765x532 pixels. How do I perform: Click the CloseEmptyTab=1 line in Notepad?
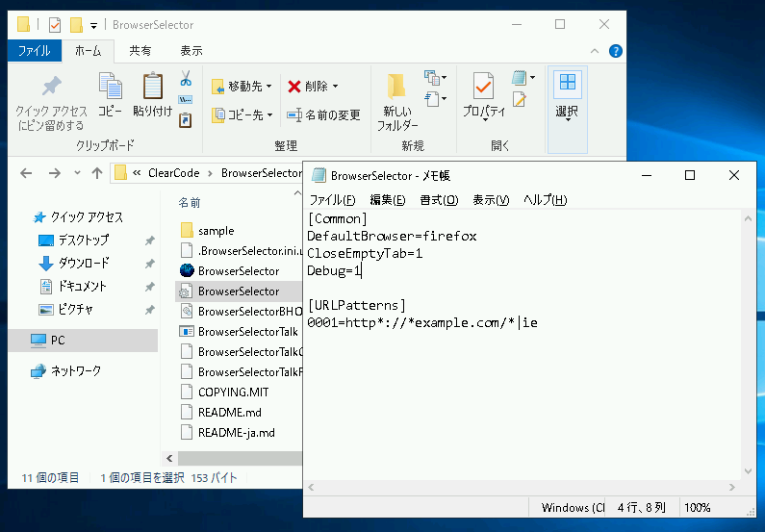point(365,254)
